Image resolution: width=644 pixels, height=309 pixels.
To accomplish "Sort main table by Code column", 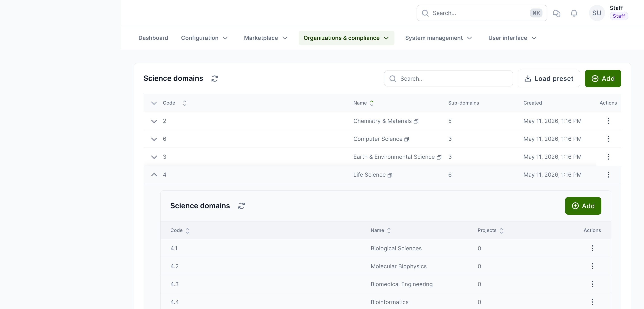I will 184,103.
